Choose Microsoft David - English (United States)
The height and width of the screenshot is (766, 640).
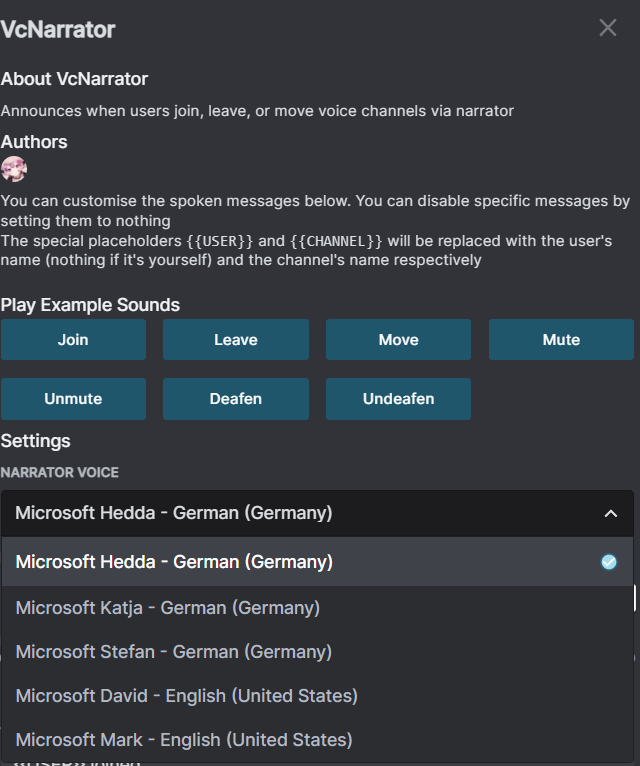click(318, 696)
